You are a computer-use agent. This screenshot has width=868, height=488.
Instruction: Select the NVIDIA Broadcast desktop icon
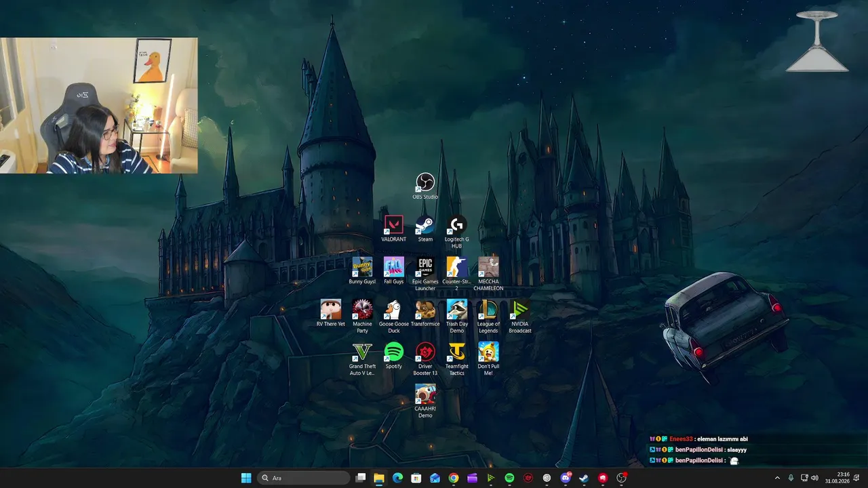pos(520,317)
